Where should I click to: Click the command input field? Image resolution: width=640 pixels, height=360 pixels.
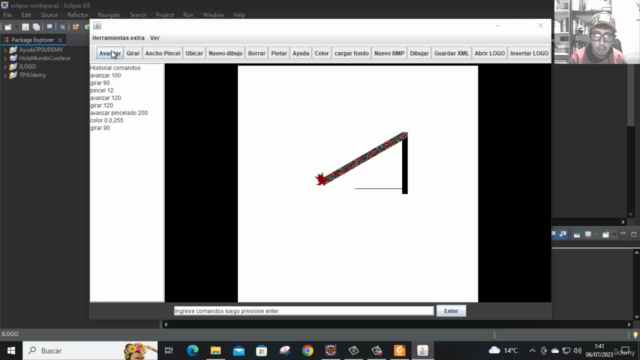pyautogui.click(x=304, y=311)
